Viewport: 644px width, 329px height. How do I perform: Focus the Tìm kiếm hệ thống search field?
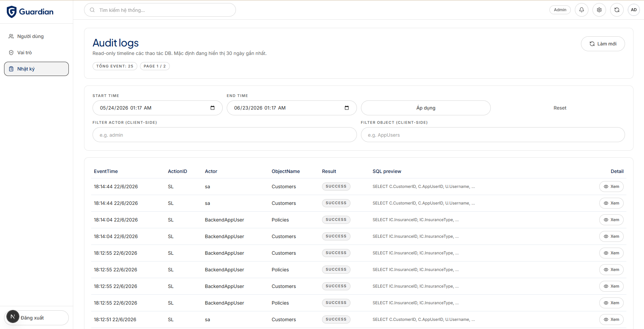(160, 10)
